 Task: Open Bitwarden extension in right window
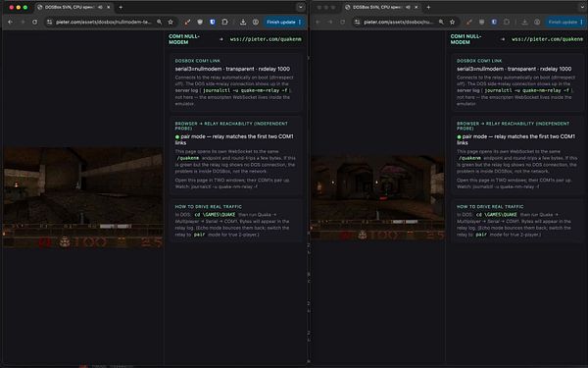tap(494, 23)
